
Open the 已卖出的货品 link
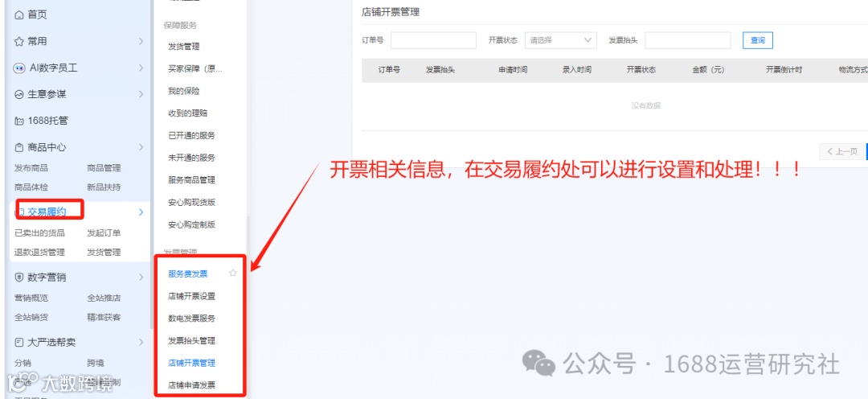(39, 232)
